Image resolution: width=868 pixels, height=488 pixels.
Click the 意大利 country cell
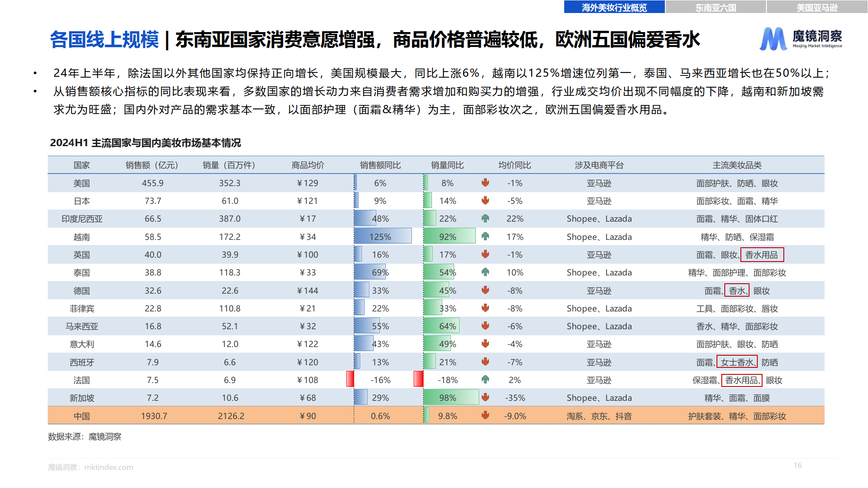tap(82, 344)
